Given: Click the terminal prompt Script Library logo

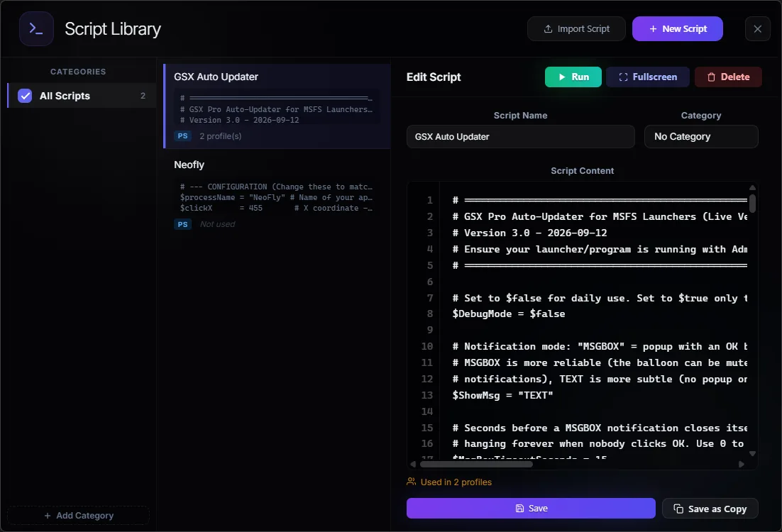Looking at the screenshot, I should [x=36, y=29].
